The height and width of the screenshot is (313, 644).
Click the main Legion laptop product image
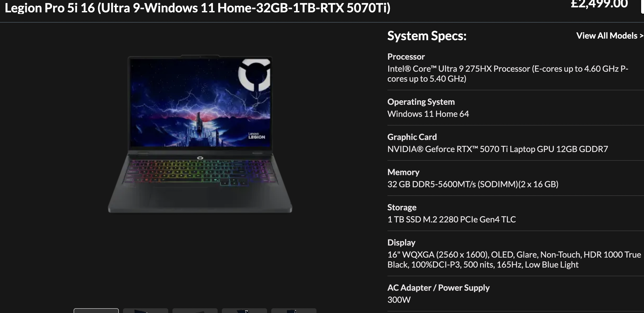click(x=200, y=134)
